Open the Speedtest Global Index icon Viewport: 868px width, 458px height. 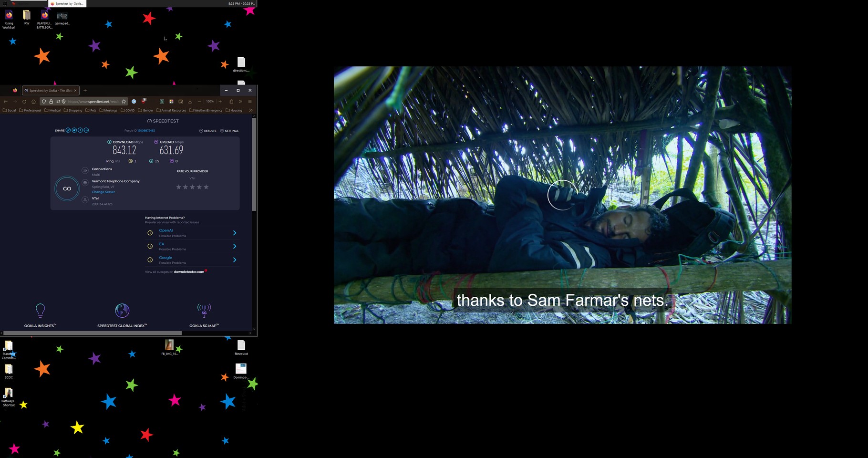[123, 311]
